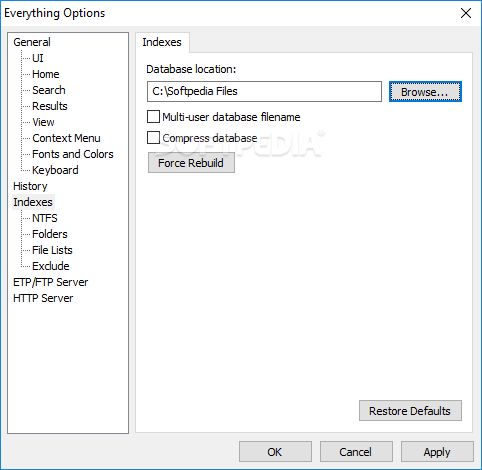Open File Lists settings

click(52, 250)
